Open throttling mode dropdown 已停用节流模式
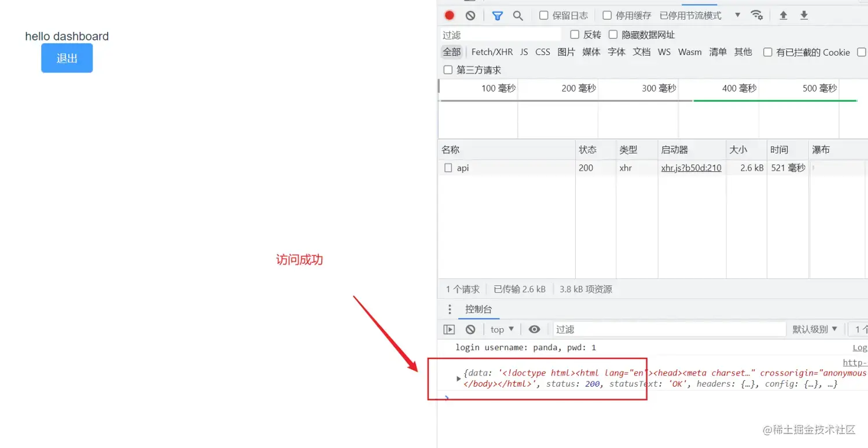The image size is (868, 448). pyautogui.click(x=700, y=16)
